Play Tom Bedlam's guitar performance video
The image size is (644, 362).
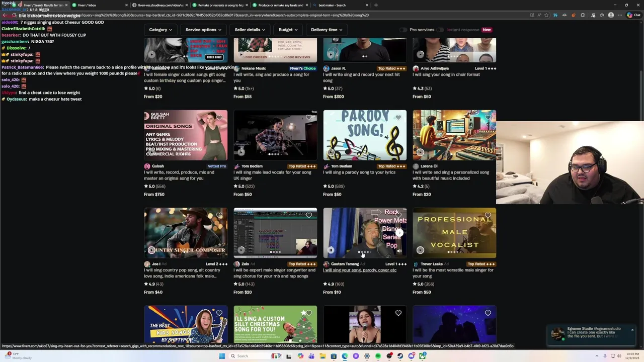(241, 152)
